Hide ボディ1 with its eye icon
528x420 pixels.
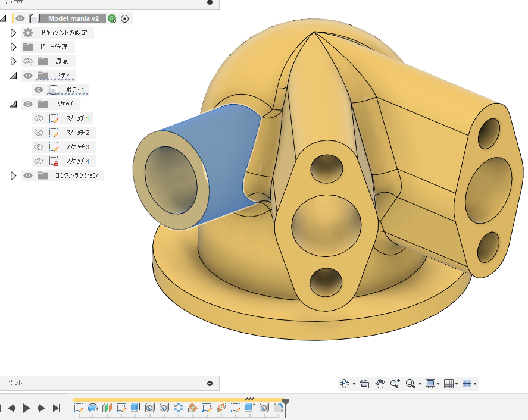[38, 89]
